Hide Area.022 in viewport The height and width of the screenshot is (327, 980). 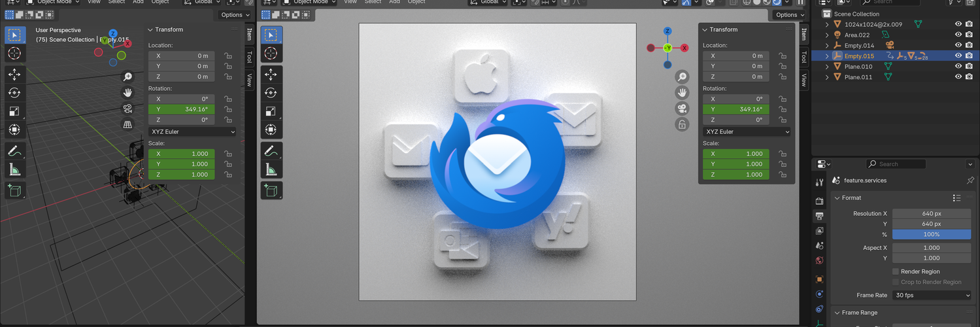click(x=958, y=35)
